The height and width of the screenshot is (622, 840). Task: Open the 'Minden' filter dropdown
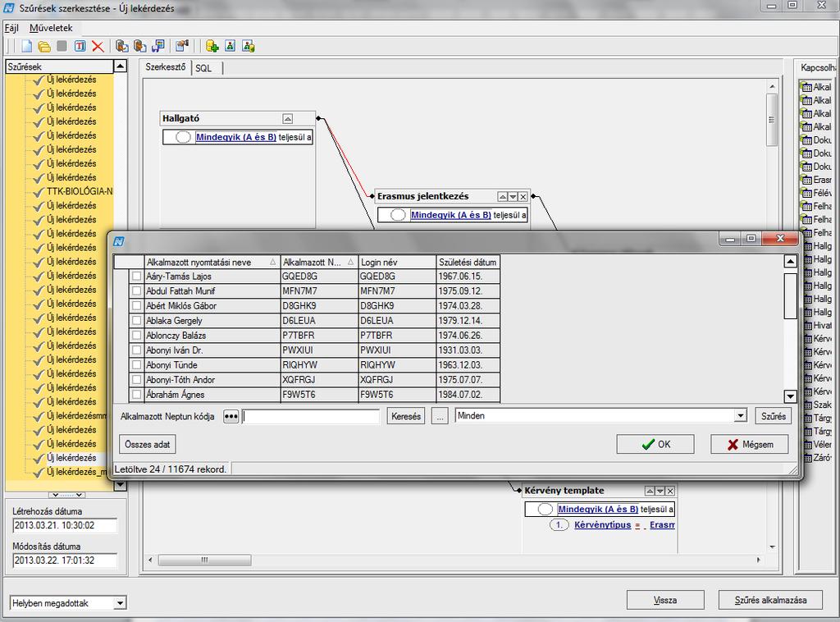[741, 416]
